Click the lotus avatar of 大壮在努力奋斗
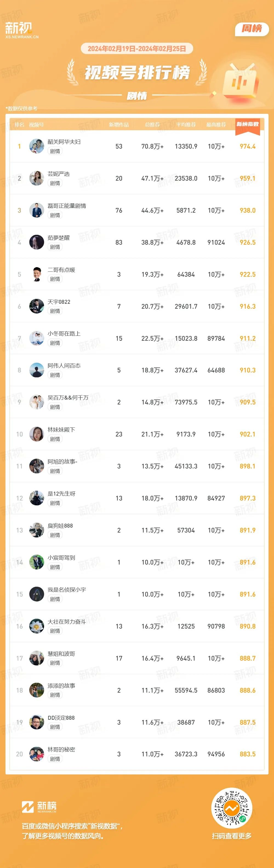The width and height of the screenshot is (274, 868). (36, 626)
